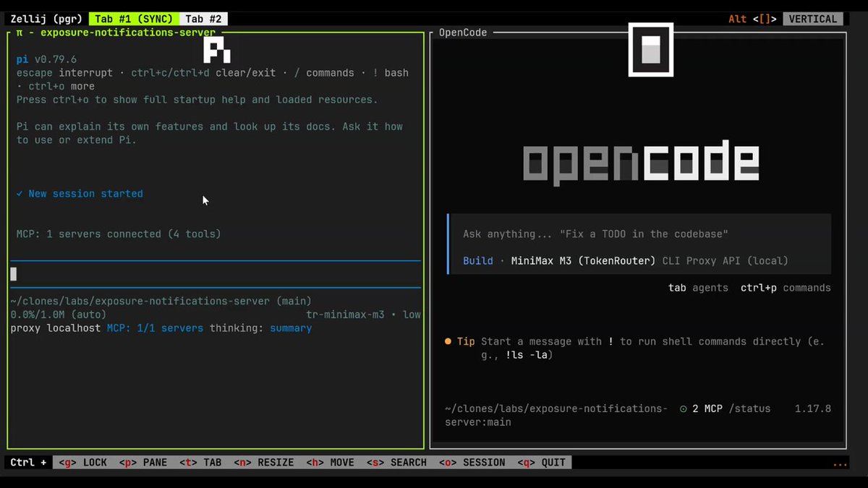
Task: Click pi v0.79.6 version text
Action: pyautogui.click(x=46, y=59)
